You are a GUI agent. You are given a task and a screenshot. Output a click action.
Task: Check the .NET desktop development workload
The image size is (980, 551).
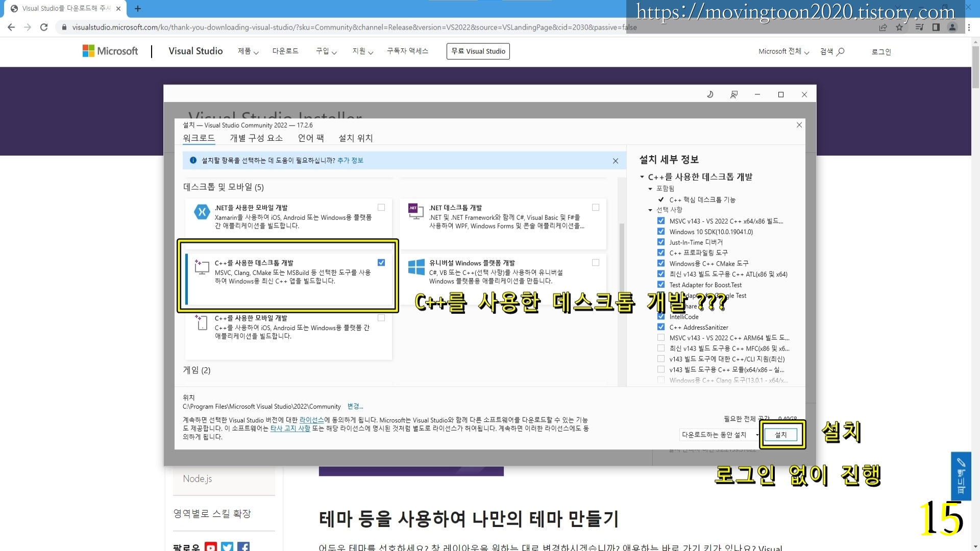(x=596, y=207)
